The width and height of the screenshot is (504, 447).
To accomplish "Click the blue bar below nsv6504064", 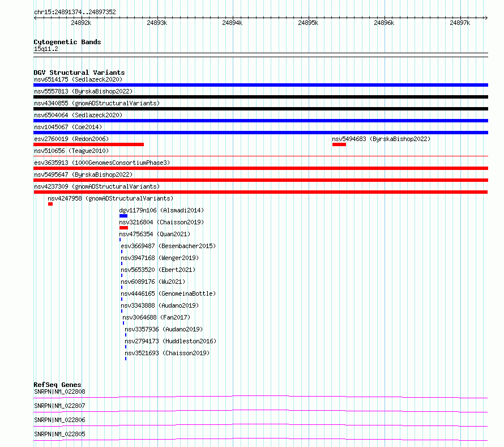I will coord(260,121).
